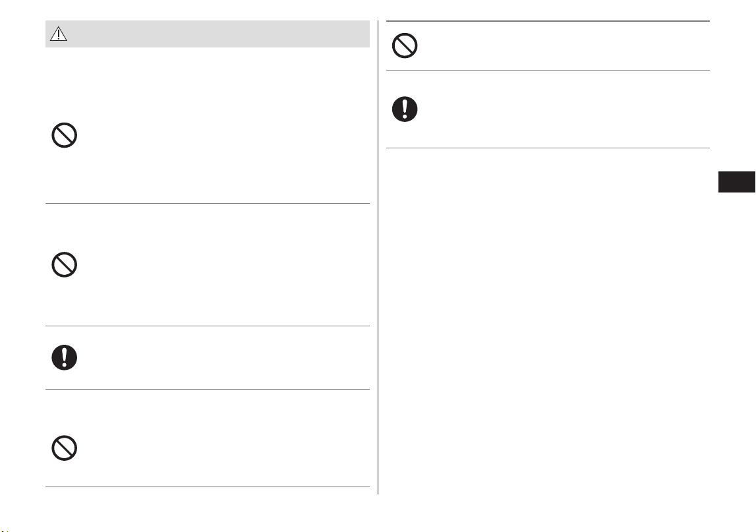Click the separator line under gray header's first section
The image size is (756, 532).
point(208,204)
